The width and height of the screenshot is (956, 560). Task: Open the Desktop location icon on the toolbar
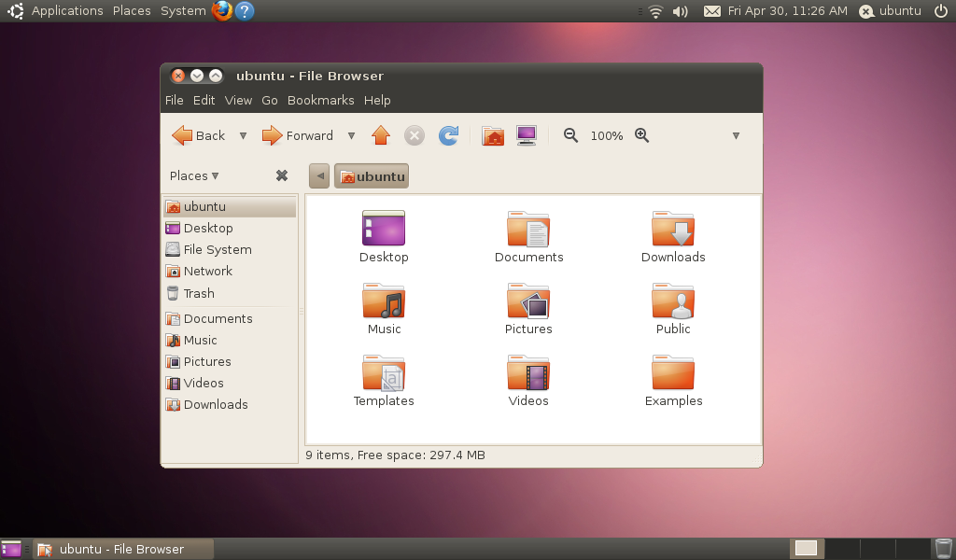(526, 135)
